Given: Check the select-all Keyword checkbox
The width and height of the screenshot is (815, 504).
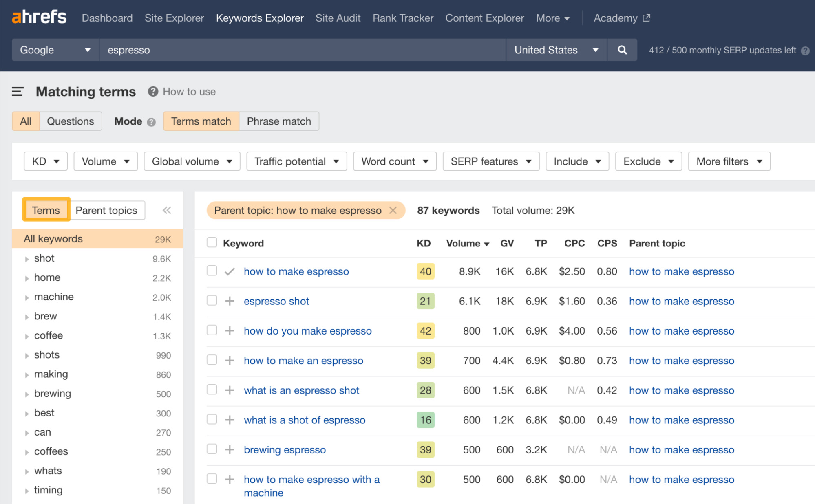Looking at the screenshot, I should click(212, 242).
